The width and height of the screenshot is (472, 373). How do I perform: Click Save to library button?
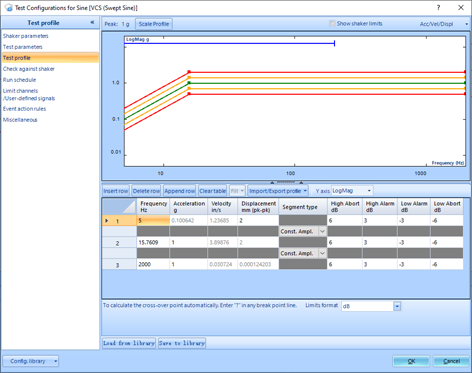point(182,343)
